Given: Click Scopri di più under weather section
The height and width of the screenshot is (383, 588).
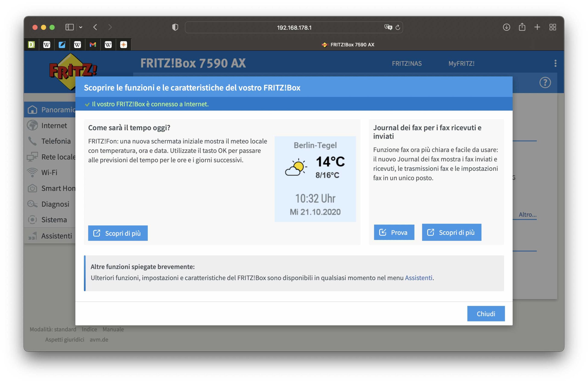Looking at the screenshot, I should click(x=118, y=233).
